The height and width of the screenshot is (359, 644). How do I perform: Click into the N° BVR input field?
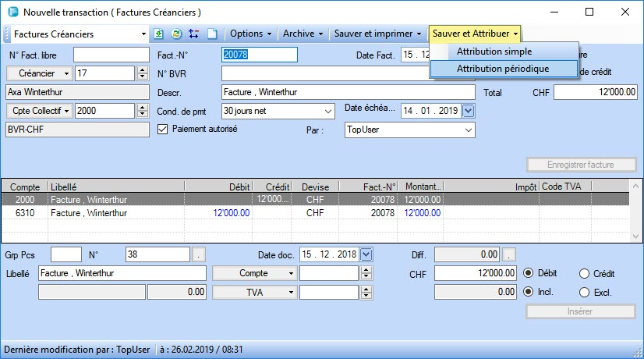tap(312, 73)
